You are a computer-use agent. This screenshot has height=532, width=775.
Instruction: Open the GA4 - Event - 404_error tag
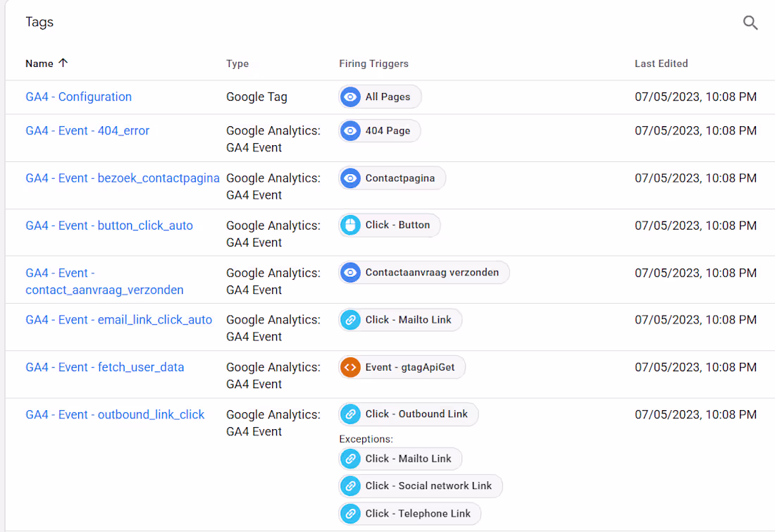(87, 130)
